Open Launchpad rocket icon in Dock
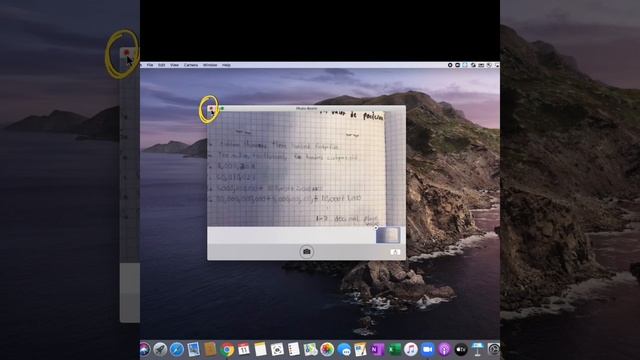Screen dimensions: 640x360 (160, 349)
